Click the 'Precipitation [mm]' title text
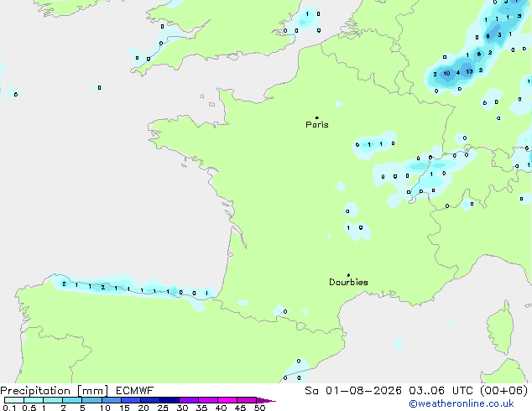 coord(55,391)
